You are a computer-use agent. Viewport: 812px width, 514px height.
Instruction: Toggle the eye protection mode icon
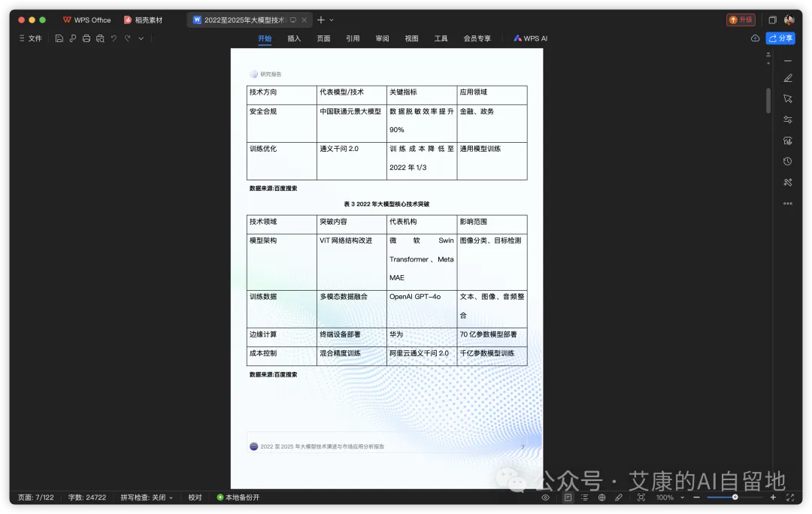[545, 497]
